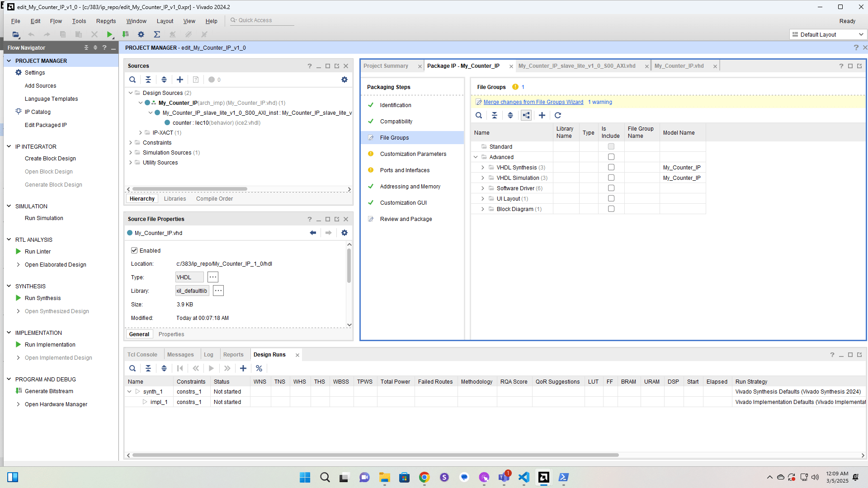Image resolution: width=868 pixels, height=488 pixels.
Task: Open the Flow menu
Action: click(56, 21)
